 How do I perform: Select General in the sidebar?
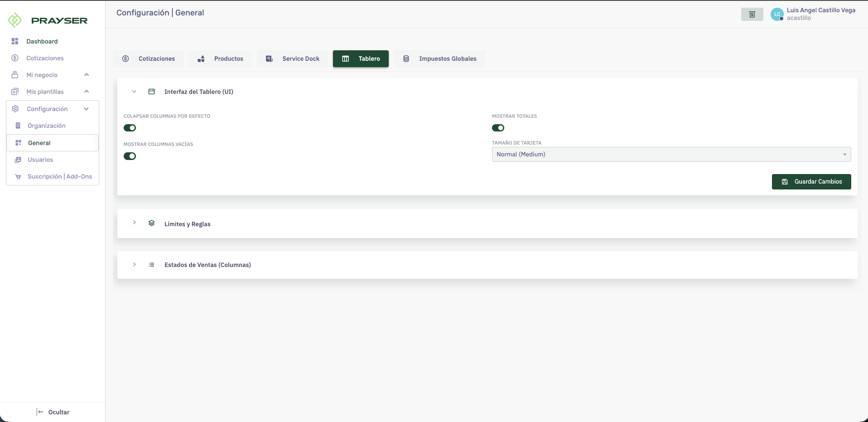pyautogui.click(x=53, y=143)
